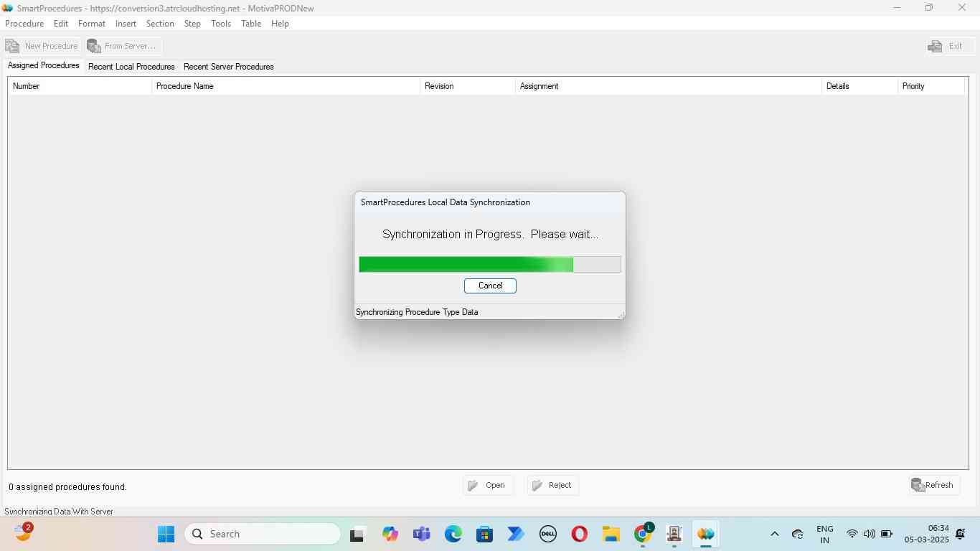This screenshot has width=980, height=551.
Task: Click the 'Synchronization in Progress. Please wait...' message
Action: 490,235
